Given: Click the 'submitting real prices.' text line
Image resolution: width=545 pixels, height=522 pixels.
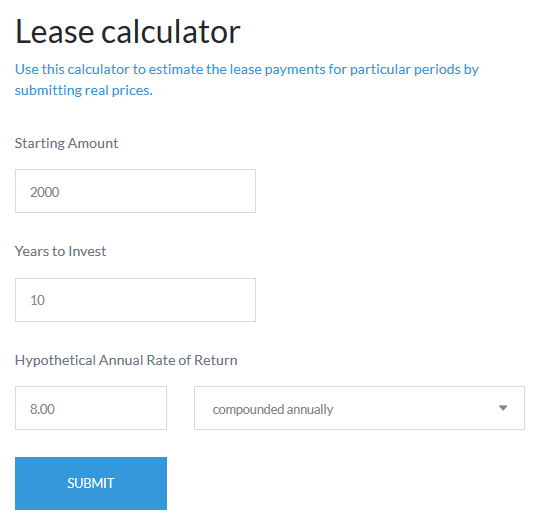Looking at the screenshot, I should point(84,90).
